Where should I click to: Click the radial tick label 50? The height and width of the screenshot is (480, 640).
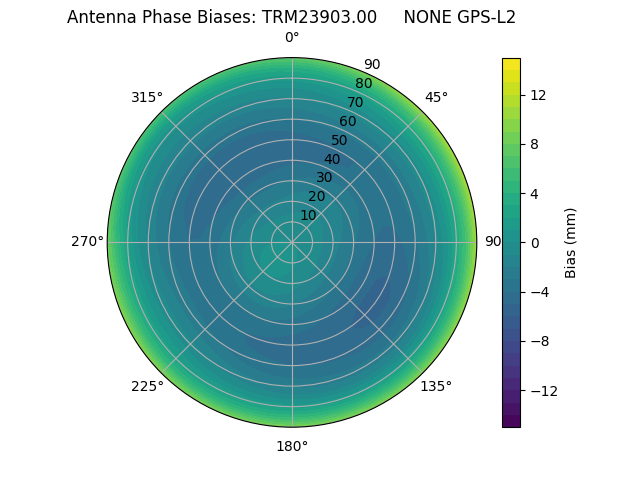pos(340,140)
